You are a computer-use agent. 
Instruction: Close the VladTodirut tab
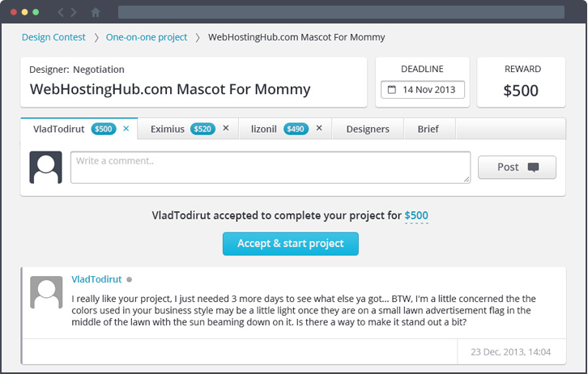pos(126,129)
